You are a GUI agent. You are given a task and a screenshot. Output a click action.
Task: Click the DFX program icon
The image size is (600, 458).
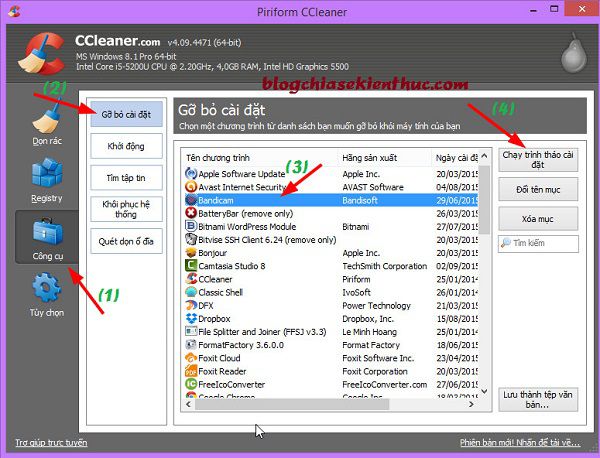[191, 305]
